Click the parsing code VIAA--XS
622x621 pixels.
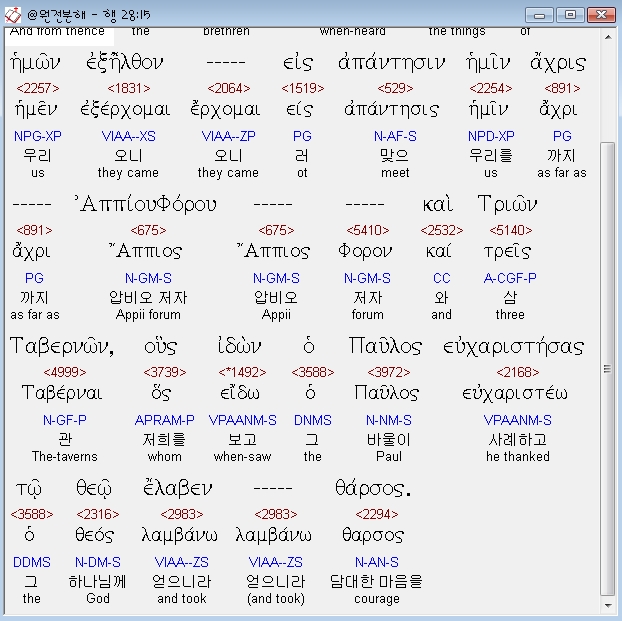pyautogui.click(x=129, y=136)
